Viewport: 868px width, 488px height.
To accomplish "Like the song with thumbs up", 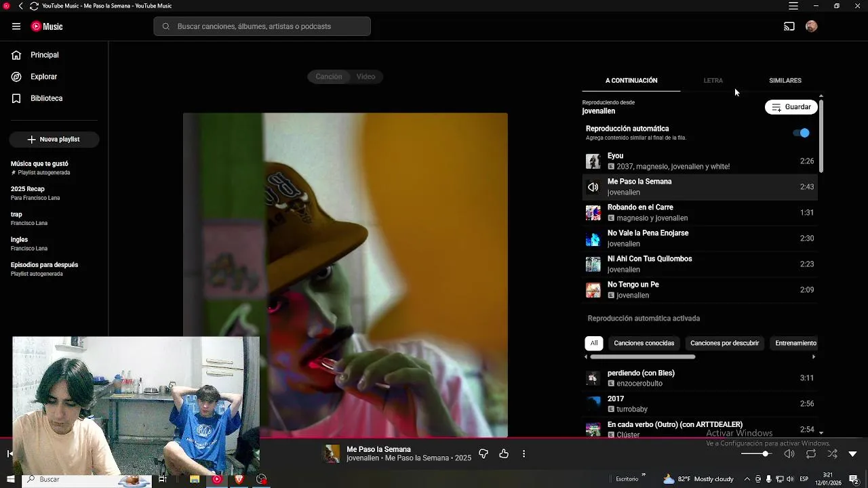I will click(x=504, y=453).
